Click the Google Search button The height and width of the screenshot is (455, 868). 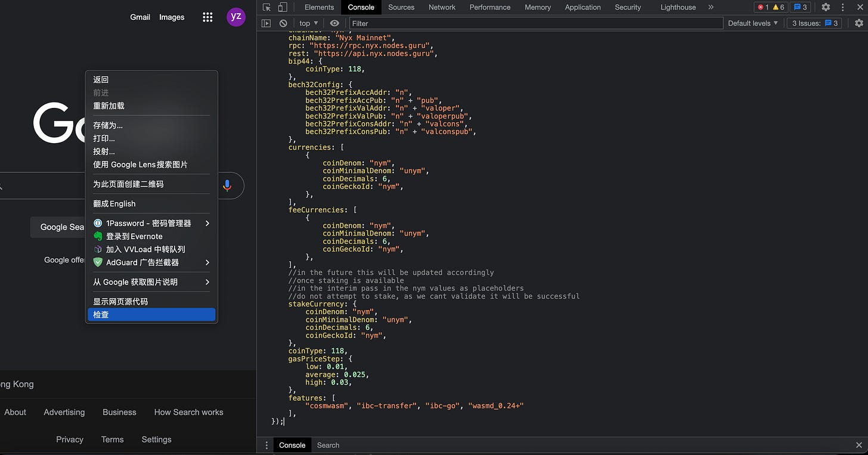pos(58,227)
